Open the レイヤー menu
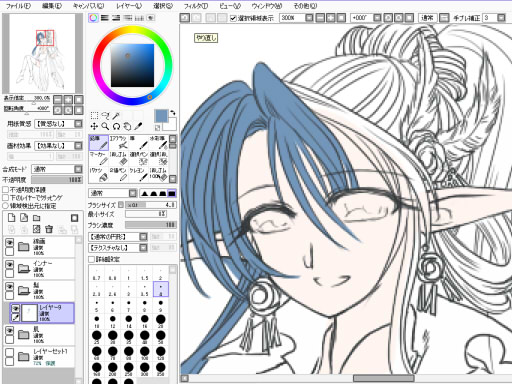 (129, 6)
